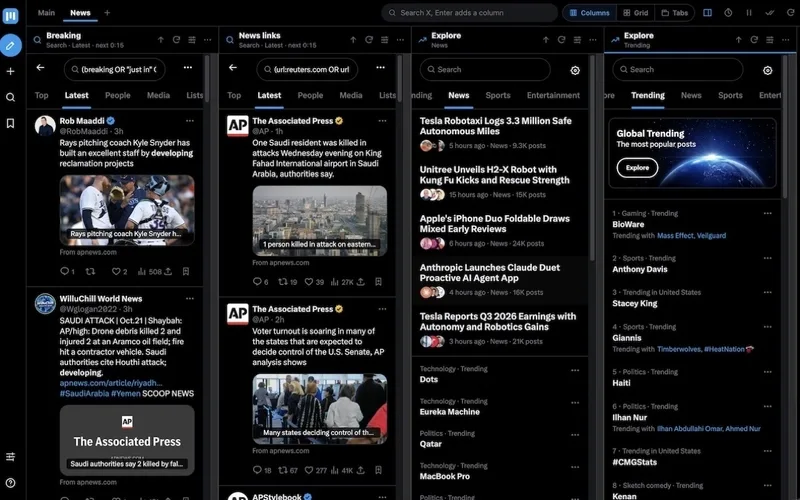Screen dimensions: 800x500
Task: Open #SaudiArabia hashtag link
Action: tap(84, 393)
